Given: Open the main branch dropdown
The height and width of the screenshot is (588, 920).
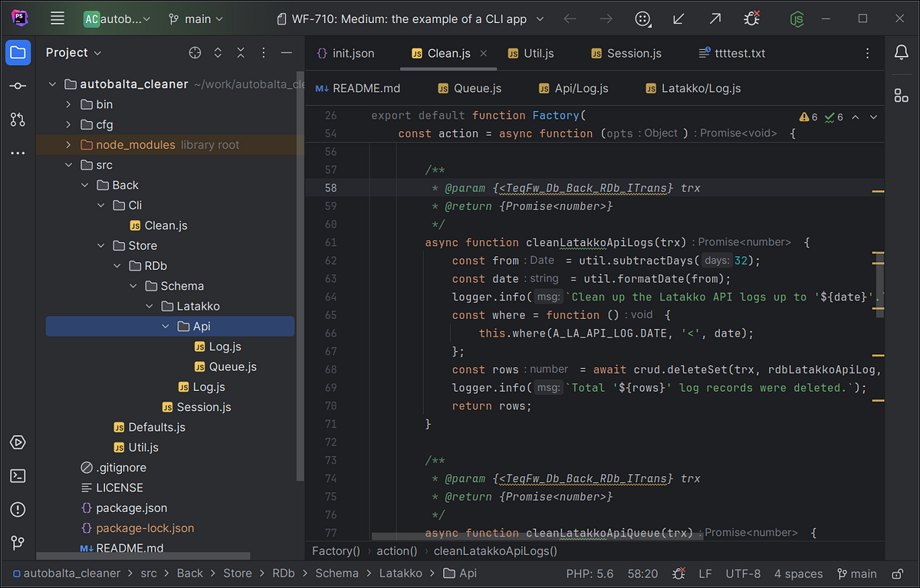Looking at the screenshot, I should coord(196,18).
